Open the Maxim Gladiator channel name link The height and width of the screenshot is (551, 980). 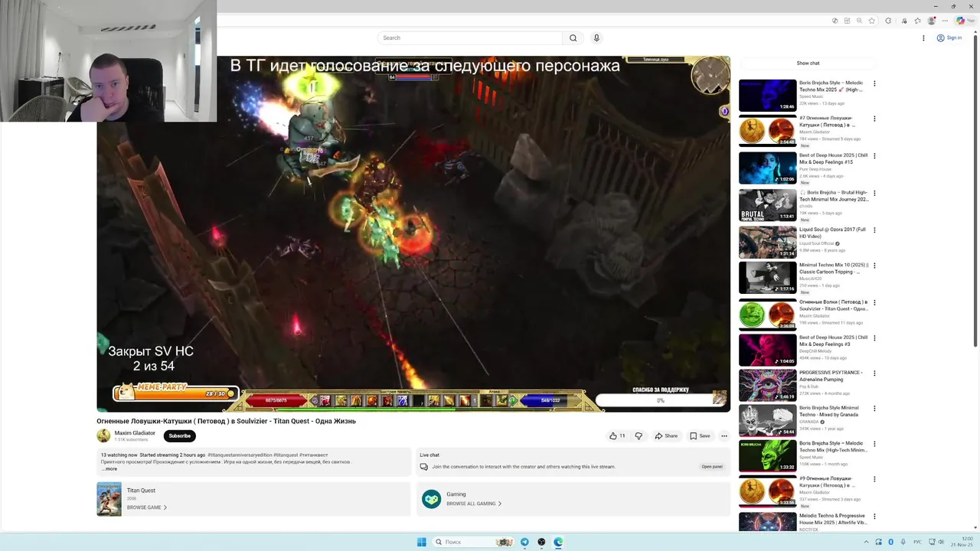pyautogui.click(x=135, y=432)
